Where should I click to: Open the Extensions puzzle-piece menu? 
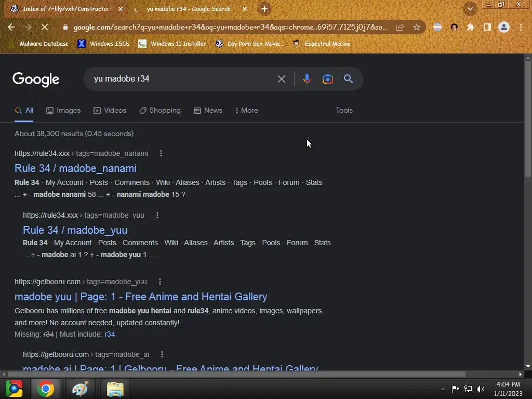(470, 27)
